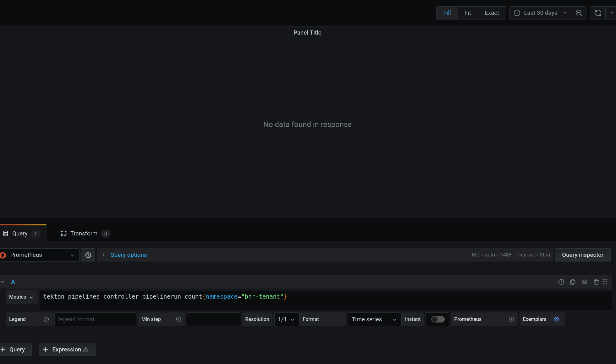Toggle the Instant query switch

click(437, 319)
